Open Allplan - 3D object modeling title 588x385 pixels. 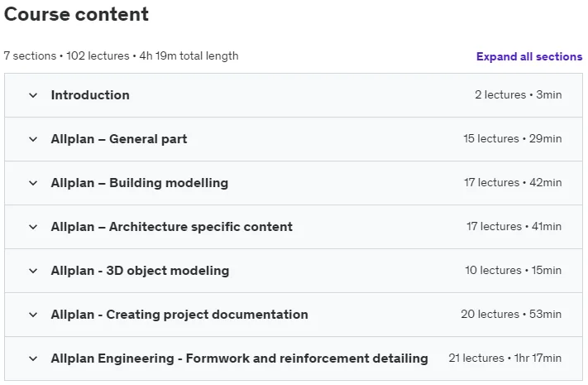[x=140, y=271]
